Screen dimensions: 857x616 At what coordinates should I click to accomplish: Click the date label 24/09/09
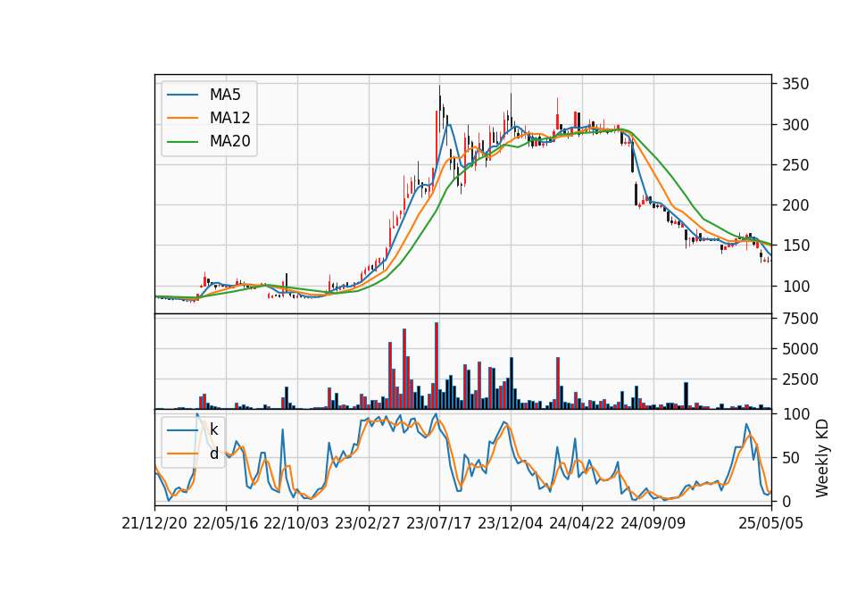point(653,523)
